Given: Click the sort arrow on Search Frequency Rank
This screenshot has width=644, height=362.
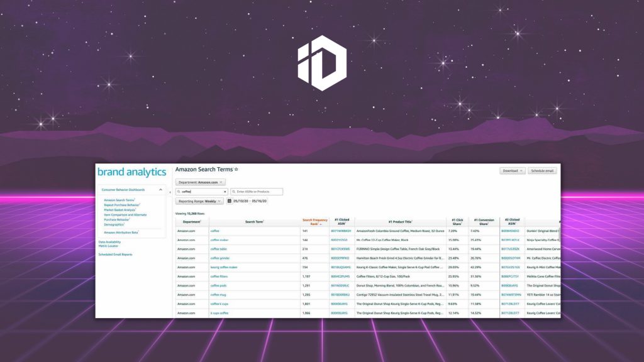Looking at the screenshot, I should [321, 224].
